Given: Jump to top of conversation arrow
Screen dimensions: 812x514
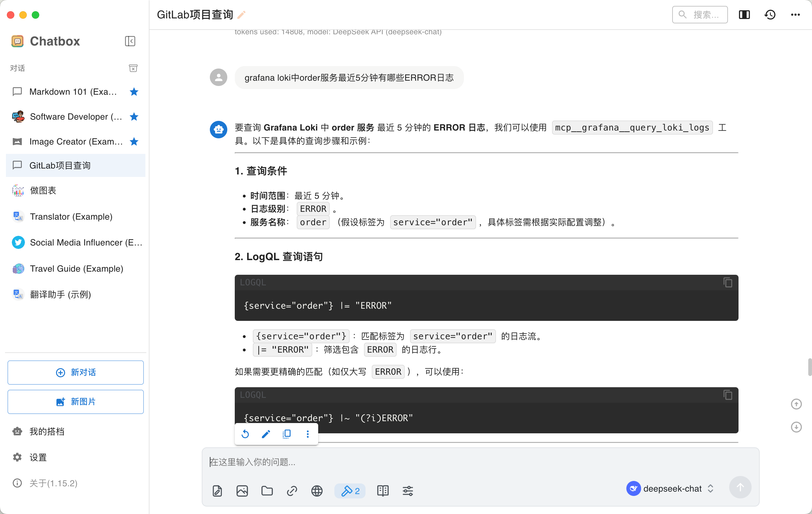Looking at the screenshot, I should (796, 404).
